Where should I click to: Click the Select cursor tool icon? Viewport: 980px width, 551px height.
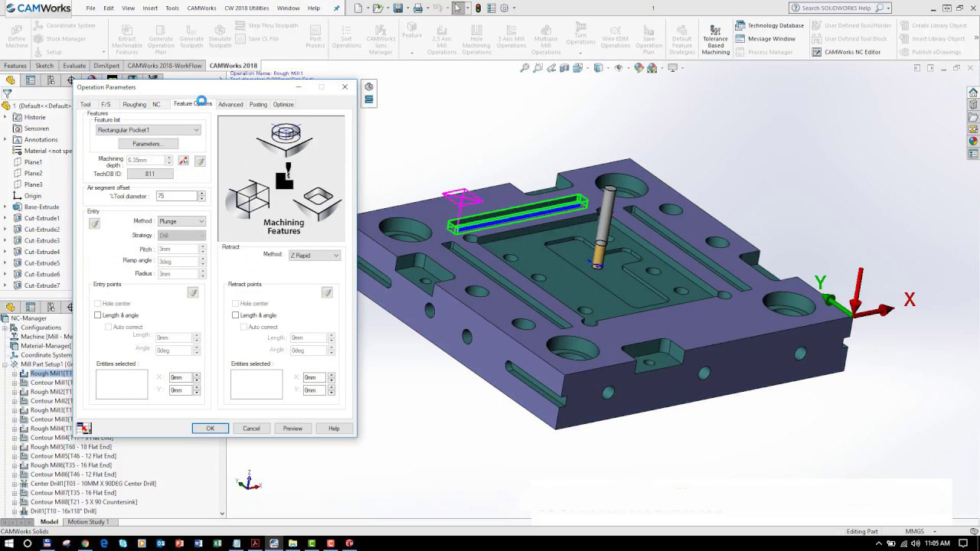point(458,8)
